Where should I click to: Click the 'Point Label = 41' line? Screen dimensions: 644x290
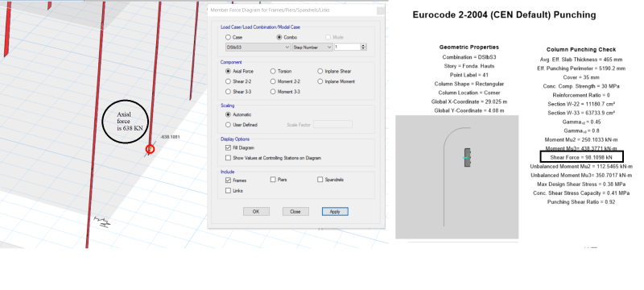click(469, 75)
